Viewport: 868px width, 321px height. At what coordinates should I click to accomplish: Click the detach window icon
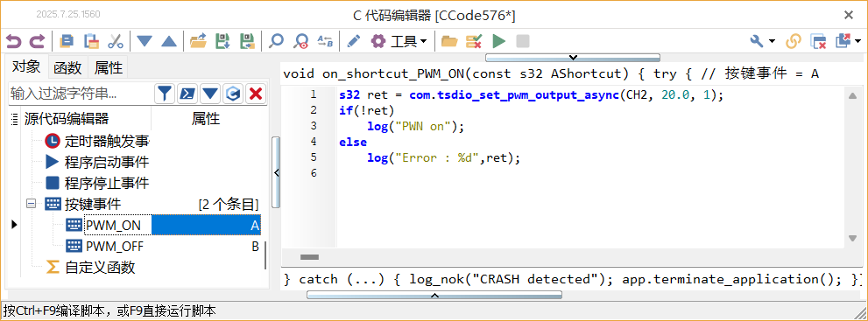[843, 41]
